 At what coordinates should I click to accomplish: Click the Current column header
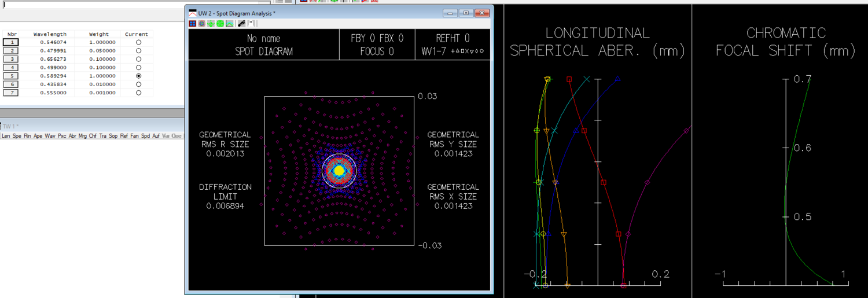pos(137,34)
